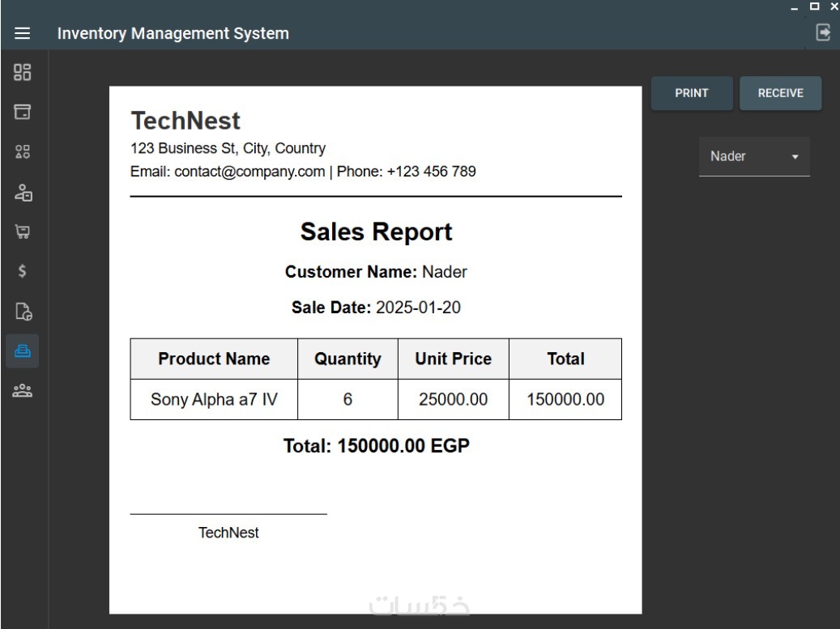The width and height of the screenshot is (840, 629).
Task: Open the categories shapes icon
Action: 23,151
